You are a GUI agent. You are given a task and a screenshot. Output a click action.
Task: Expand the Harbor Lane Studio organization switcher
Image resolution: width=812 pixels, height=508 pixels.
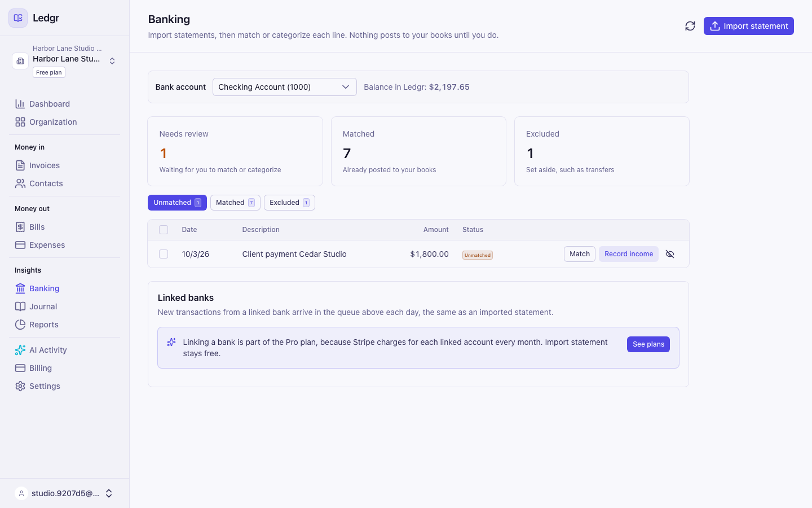112,61
